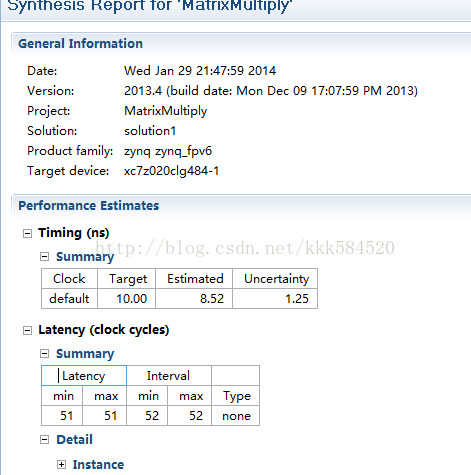Select the Product family value 'zynq zynq_fpv6'

coord(168,151)
